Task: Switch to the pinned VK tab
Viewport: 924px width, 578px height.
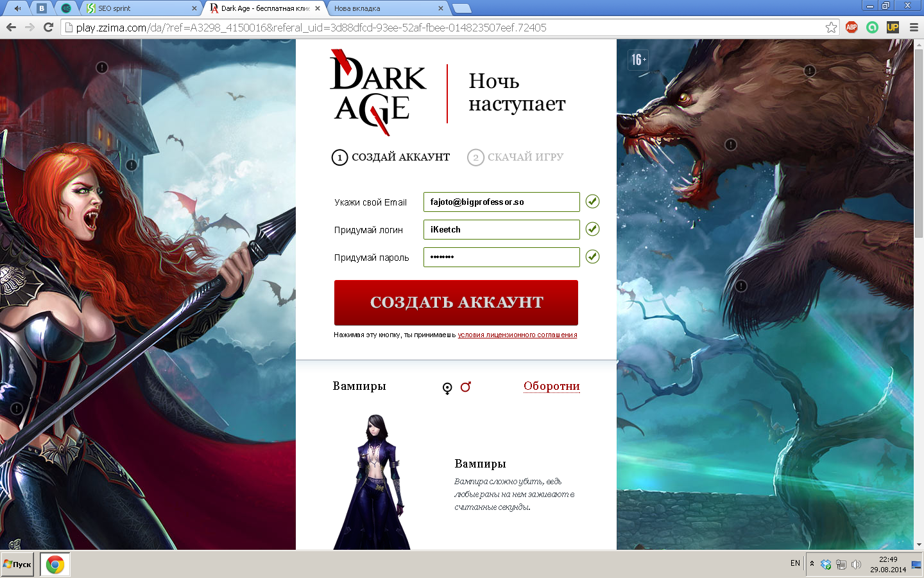Action: (42, 8)
